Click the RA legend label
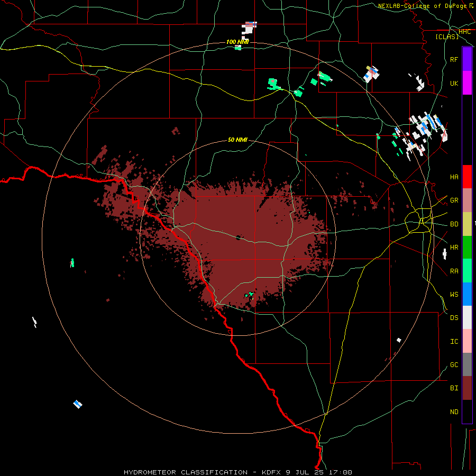Screen dimensions: 476x476 [454, 271]
